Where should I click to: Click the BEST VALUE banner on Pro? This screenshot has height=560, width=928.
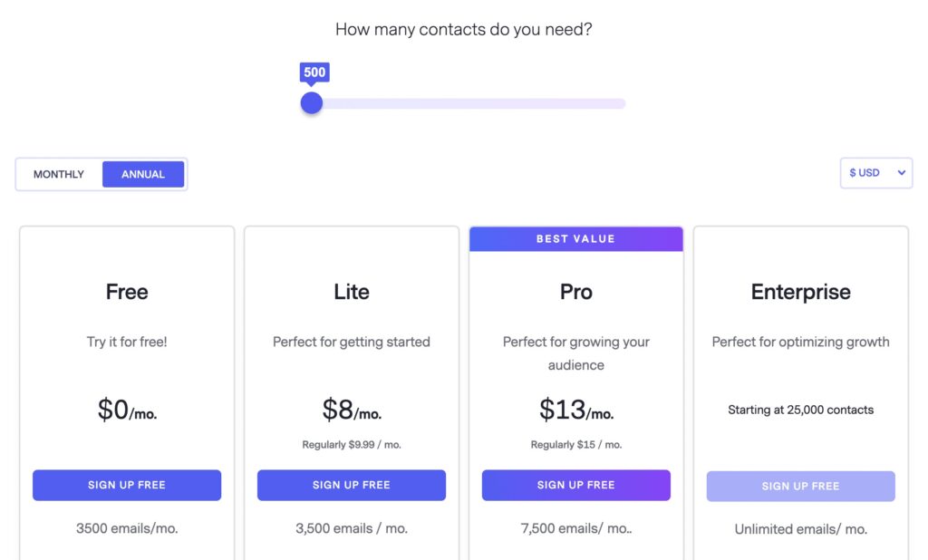(x=575, y=238)
